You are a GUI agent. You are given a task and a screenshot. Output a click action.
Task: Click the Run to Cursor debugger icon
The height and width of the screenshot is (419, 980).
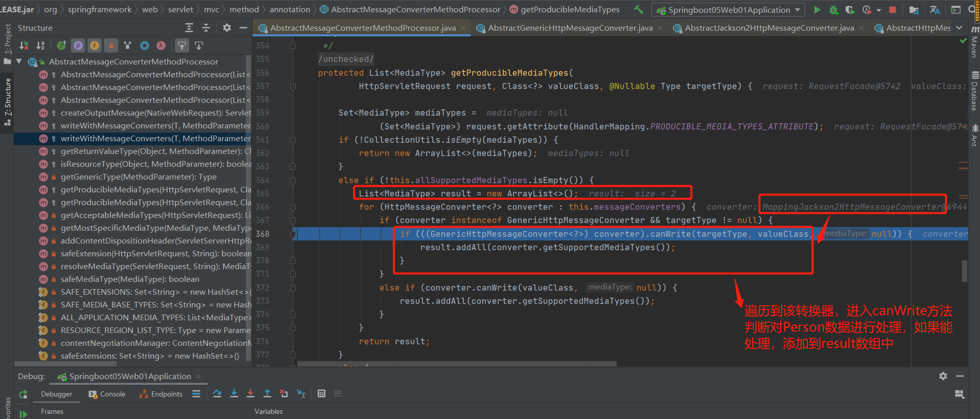pyautogui.click(x=301, y=393)
